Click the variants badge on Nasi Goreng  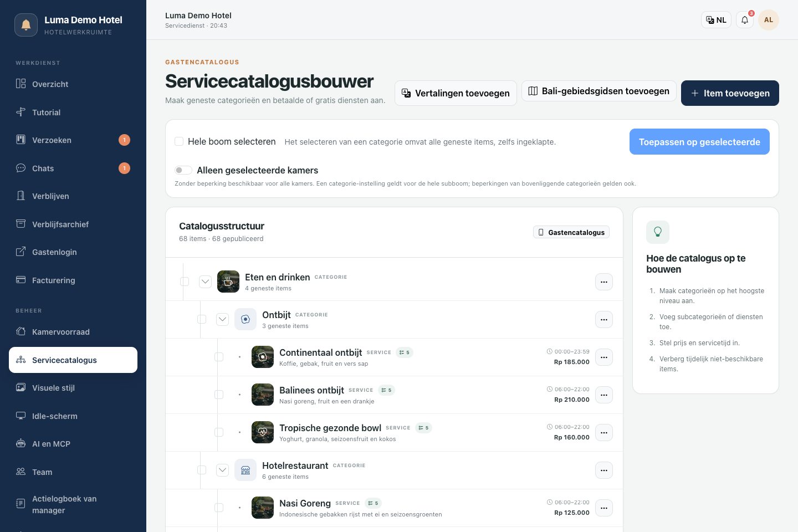coord(373,503)
